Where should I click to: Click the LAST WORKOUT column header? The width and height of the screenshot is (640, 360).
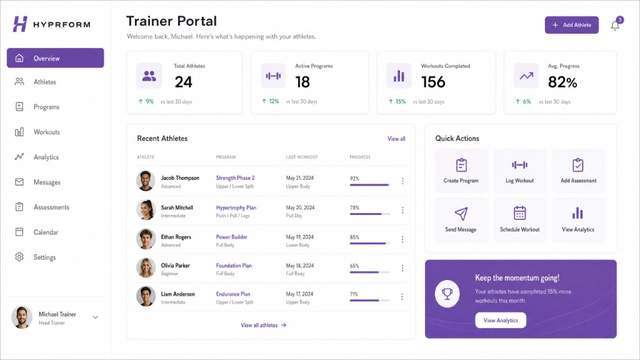[x=302, y=157]
